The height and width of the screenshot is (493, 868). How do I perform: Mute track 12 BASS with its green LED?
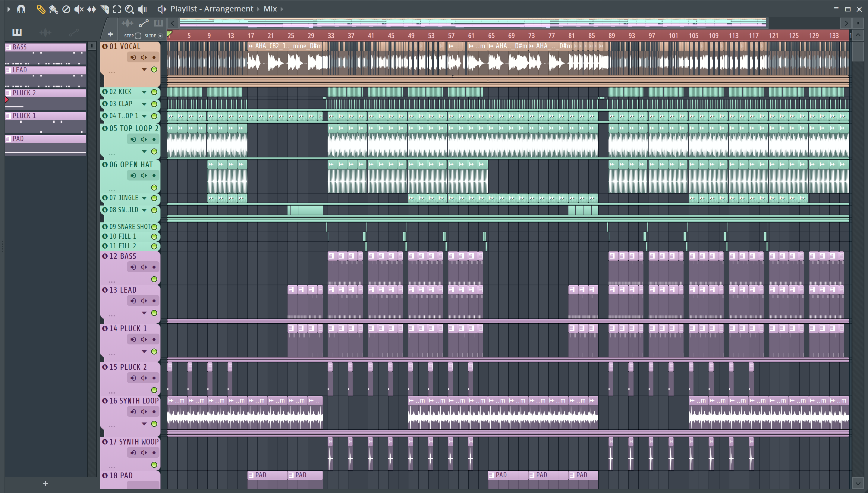154,279
